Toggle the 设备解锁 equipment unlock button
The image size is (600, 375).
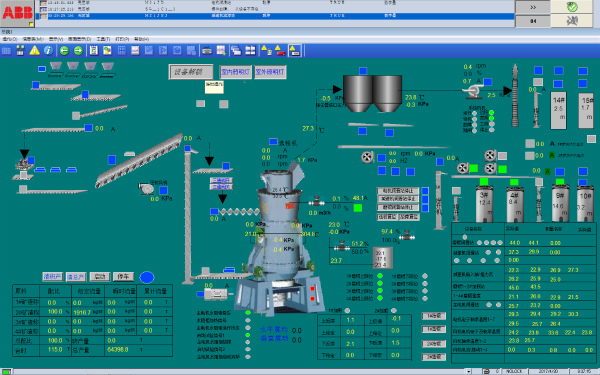click(191, 72)
